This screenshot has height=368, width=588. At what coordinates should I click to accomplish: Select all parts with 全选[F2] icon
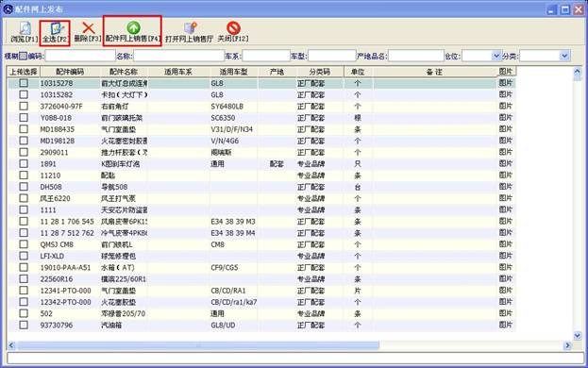coord(56,28)
